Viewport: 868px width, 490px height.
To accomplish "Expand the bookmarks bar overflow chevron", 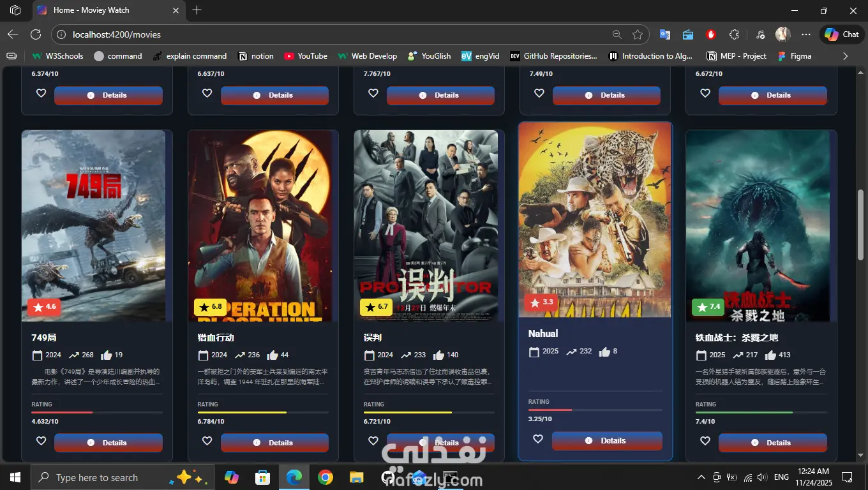I will [x=846, y=56].
